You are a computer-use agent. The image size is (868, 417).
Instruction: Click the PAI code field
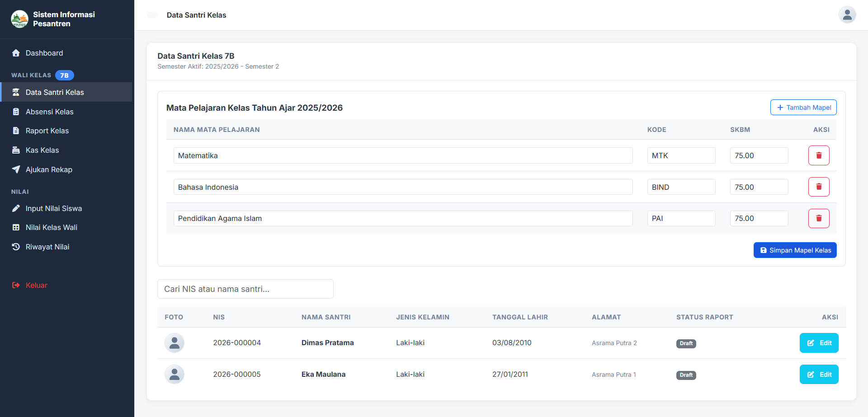(681, 218)
